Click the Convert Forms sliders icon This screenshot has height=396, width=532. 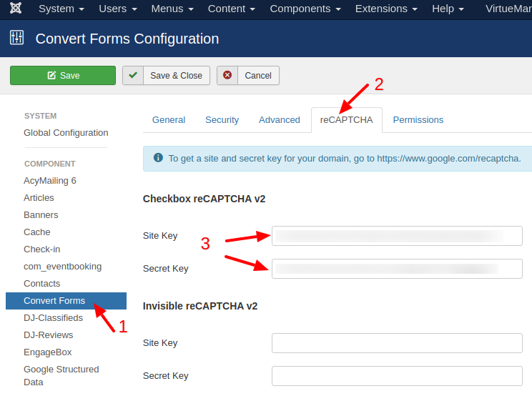pos(17,39)
